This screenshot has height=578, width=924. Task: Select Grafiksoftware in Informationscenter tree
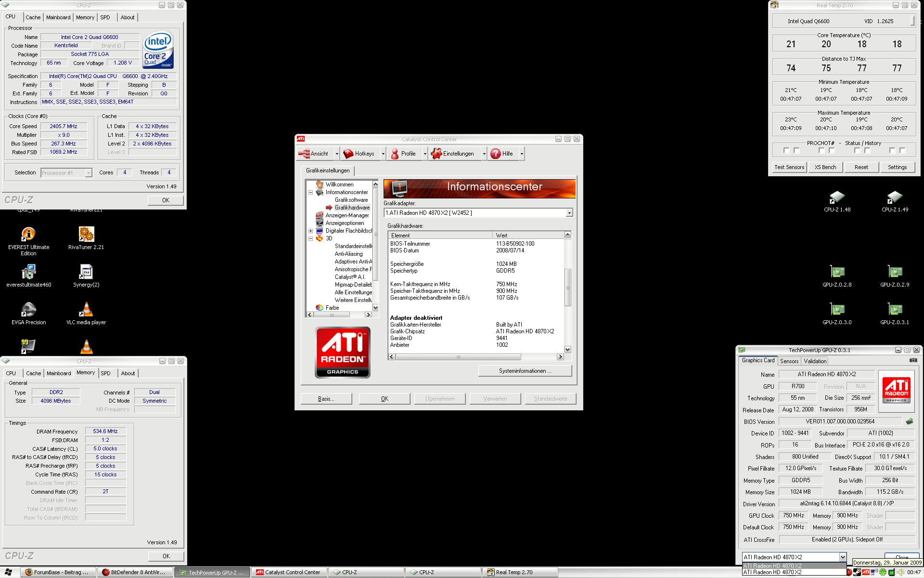[351, 200]
